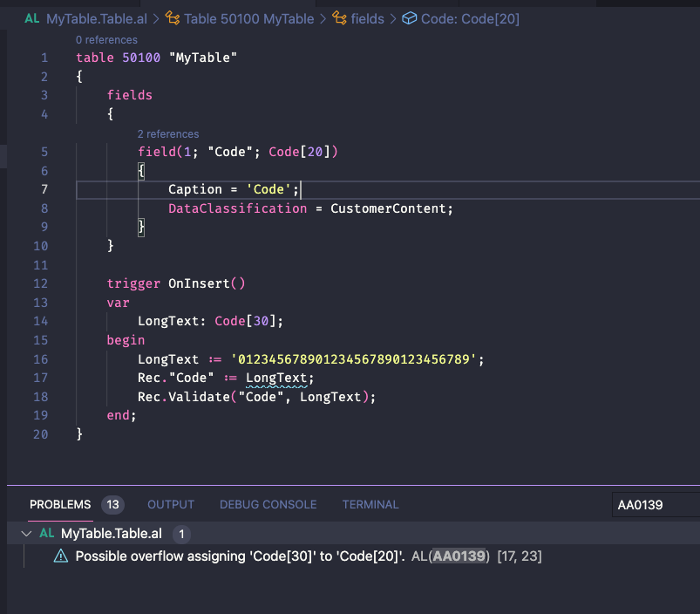Click the warning triangle icon in the Problems panel
Image resolution: width=700 pixels, height=614 pixels.
coord(60,556)
